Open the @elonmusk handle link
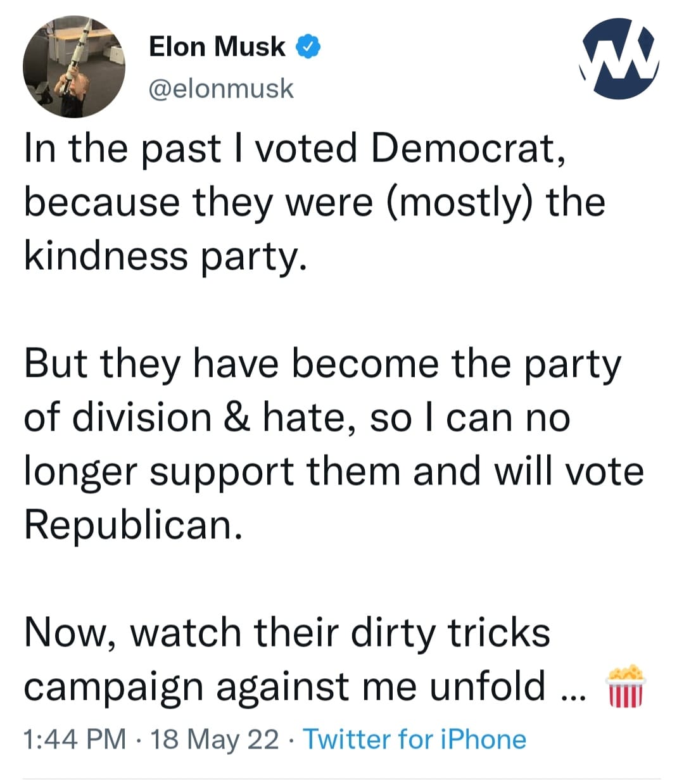Screen dimensions: 684x784 (x=221, y=88)
